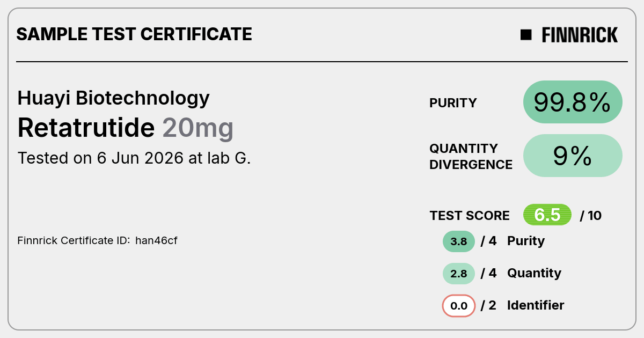The width and height of the screenshot is (644, 338).
Task: Click the 2.8 quantity score pill
Action: point(459,274)
